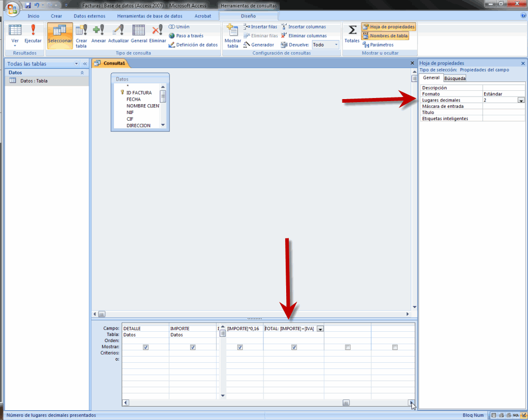Choose the Anexar append query icon

[98, 34]
